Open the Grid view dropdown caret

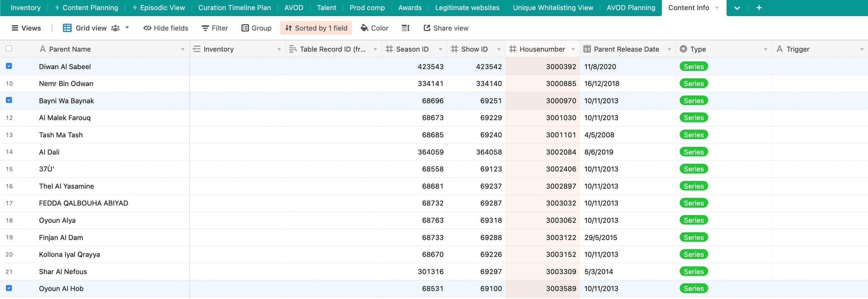click(127, 28)
